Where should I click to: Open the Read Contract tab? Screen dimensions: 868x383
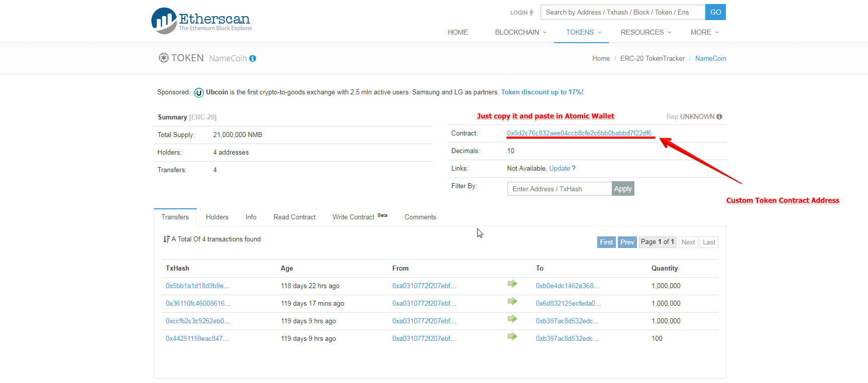coord(294,217)
